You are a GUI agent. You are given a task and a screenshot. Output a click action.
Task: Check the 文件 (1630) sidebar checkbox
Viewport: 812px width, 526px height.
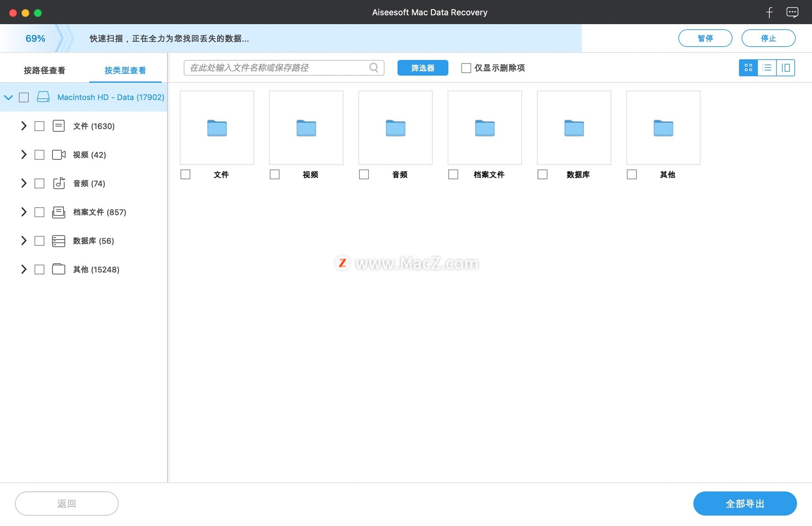(x=39, y=126)
